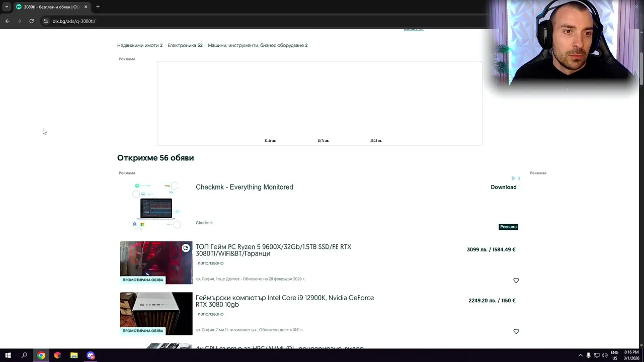This screenshot has width=644, height=362.
Task: Click ПРОМОТИРАНА ОБЯВА label on i9 listing
Action: 143,331
